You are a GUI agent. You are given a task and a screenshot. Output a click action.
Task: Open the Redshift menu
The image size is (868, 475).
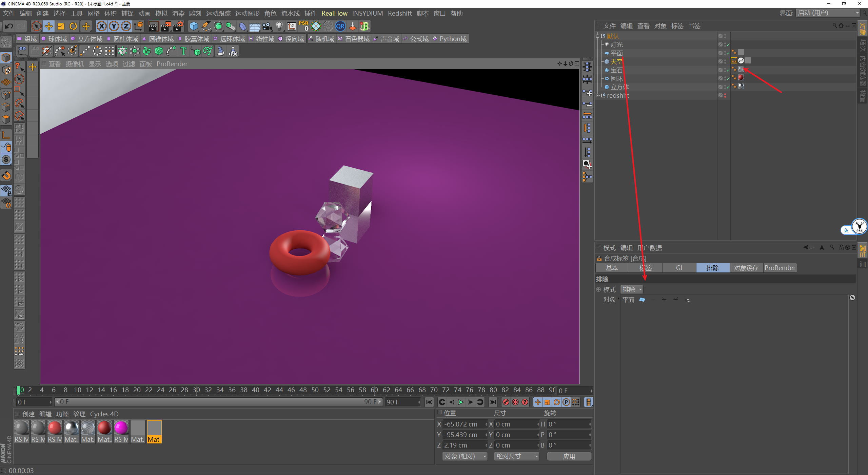[x=399, y=14]
